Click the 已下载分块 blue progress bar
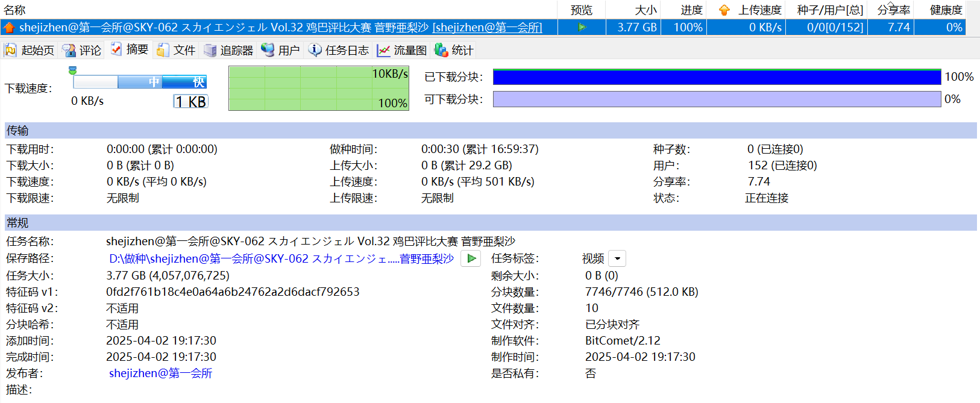The width and height of the screenshot is (980, 403). pos(717,77)
